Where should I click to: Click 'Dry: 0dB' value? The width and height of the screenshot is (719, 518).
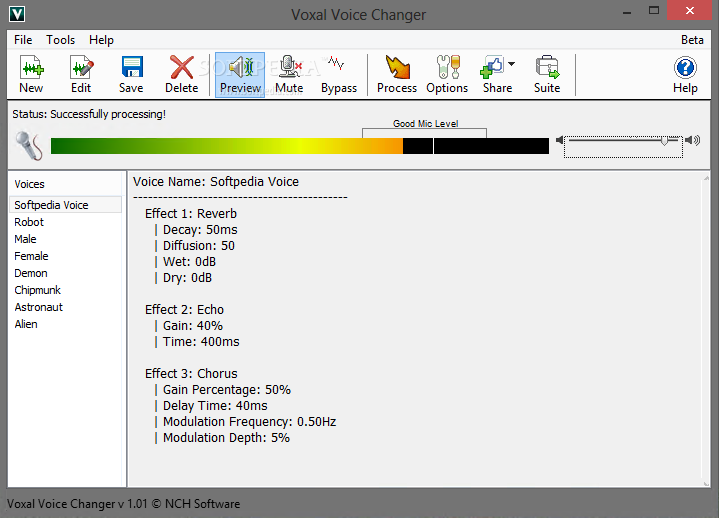[188, 278]
